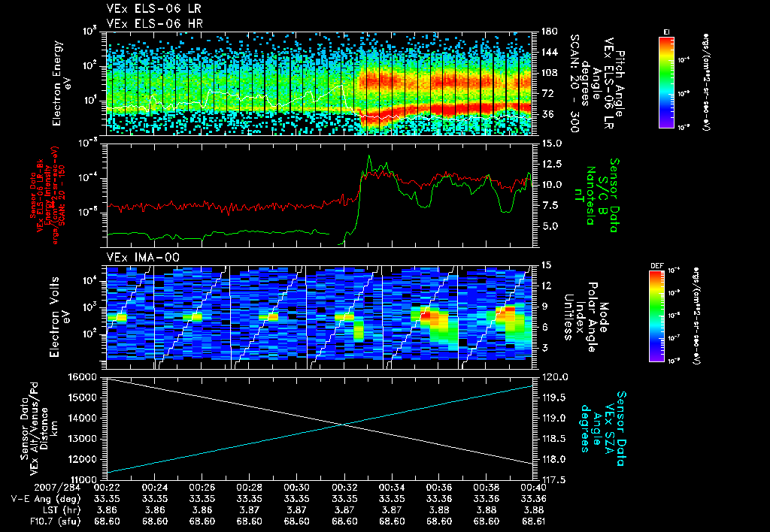
Task: Click the 'Electron Energy eV' axis label
Action: (62, 83)
